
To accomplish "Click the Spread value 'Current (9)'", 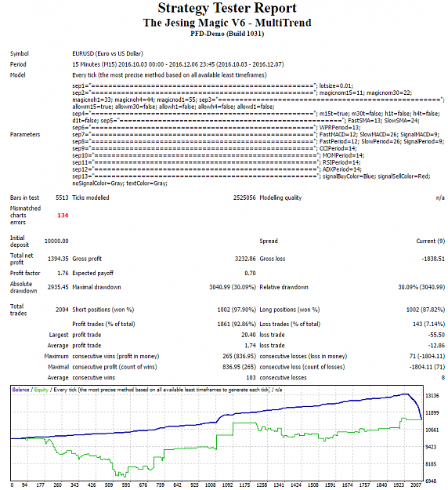I will coord(431,241).
